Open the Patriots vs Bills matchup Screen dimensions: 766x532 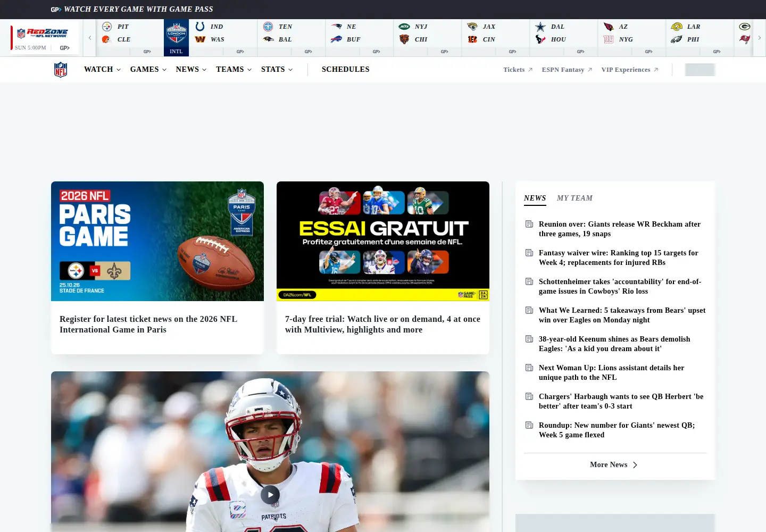coord(360,38)
